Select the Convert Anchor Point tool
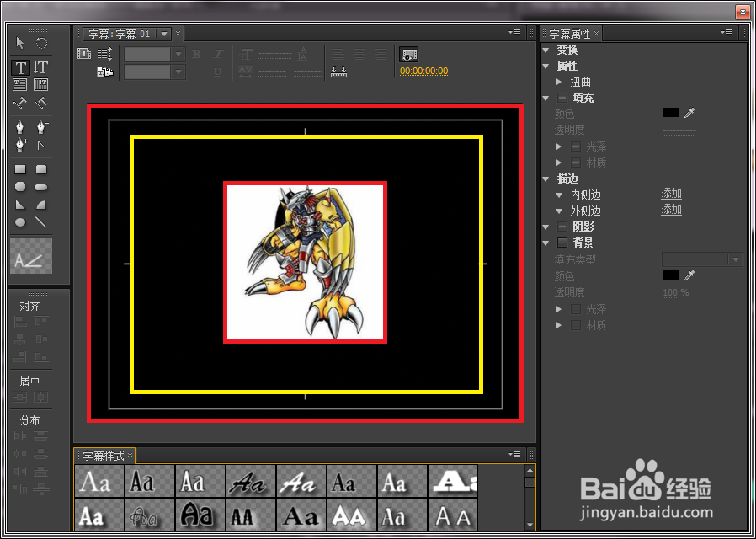The height and width of the screenshot is (539, 756). pos(41,145)
